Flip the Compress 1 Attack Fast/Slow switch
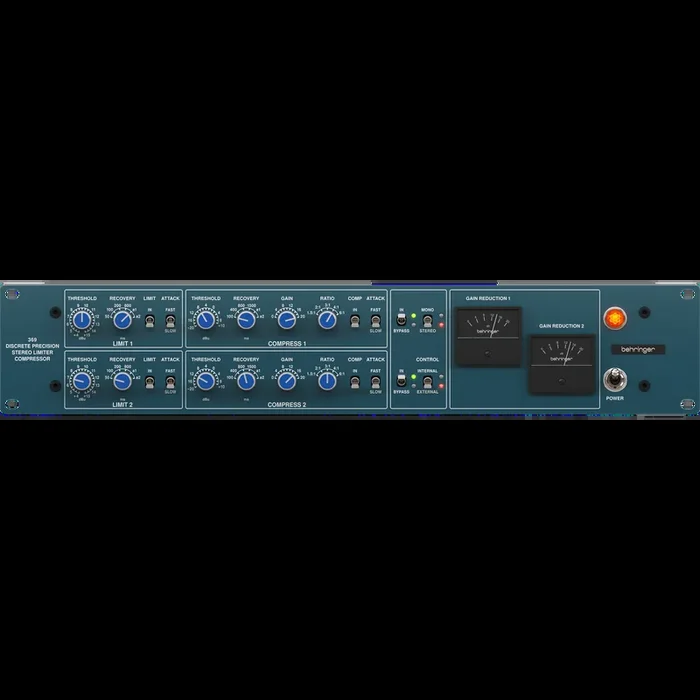 click(x=375, y=321)
